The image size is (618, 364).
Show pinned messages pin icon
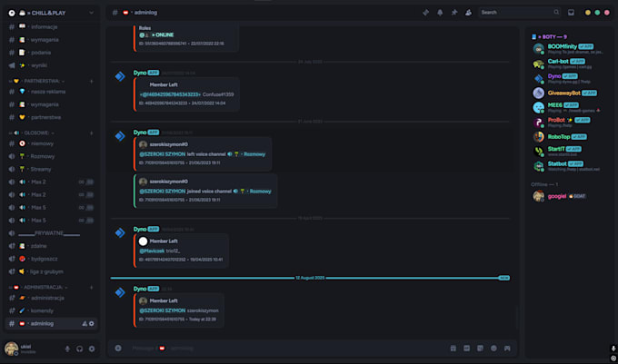454,13
